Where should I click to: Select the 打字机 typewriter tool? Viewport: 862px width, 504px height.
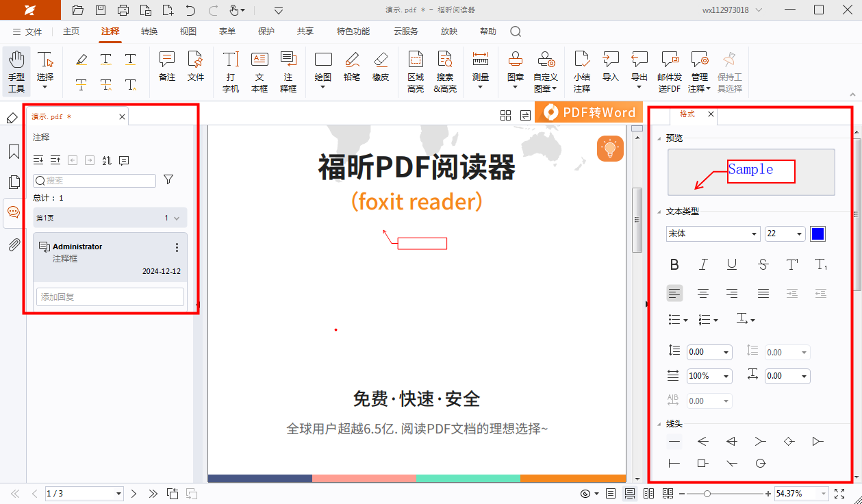231,71
